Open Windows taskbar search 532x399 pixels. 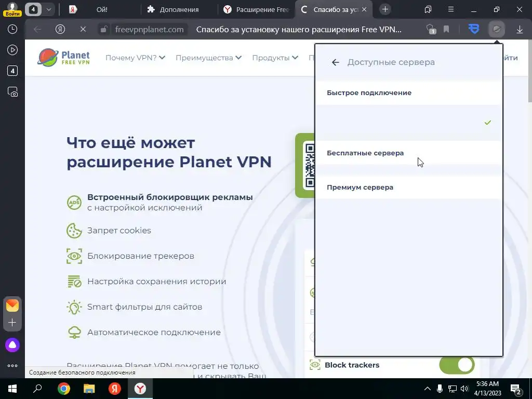(37, 389)
